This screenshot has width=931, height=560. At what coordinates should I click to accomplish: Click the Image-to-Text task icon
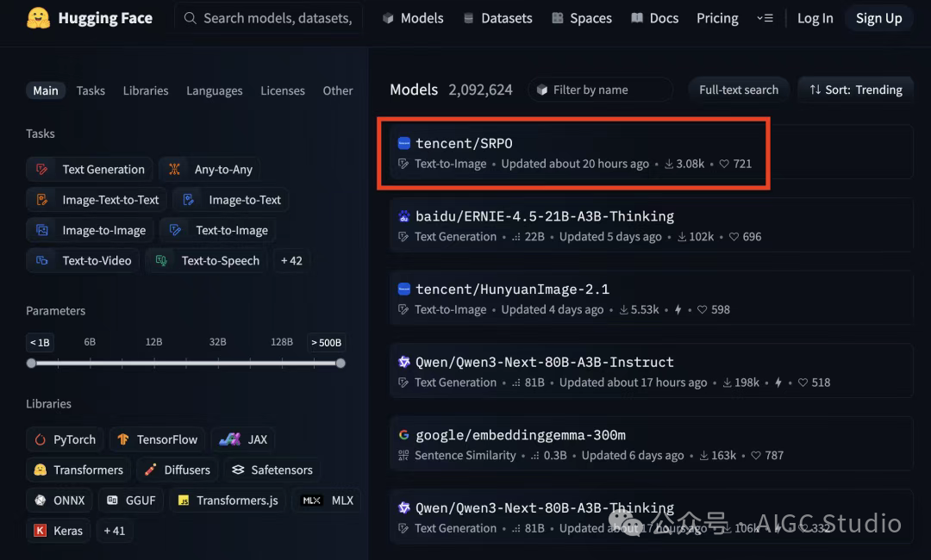[x=188, y=199]
